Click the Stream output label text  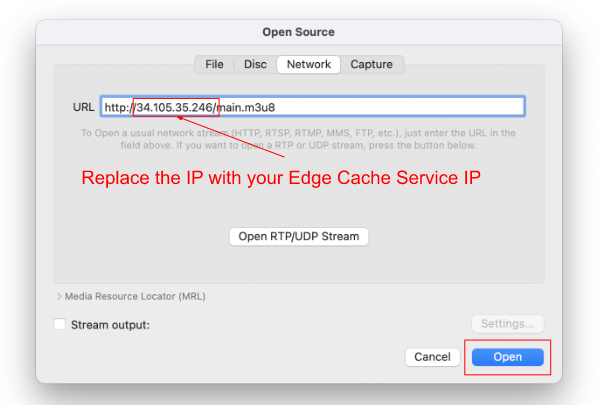click(109, 324)
